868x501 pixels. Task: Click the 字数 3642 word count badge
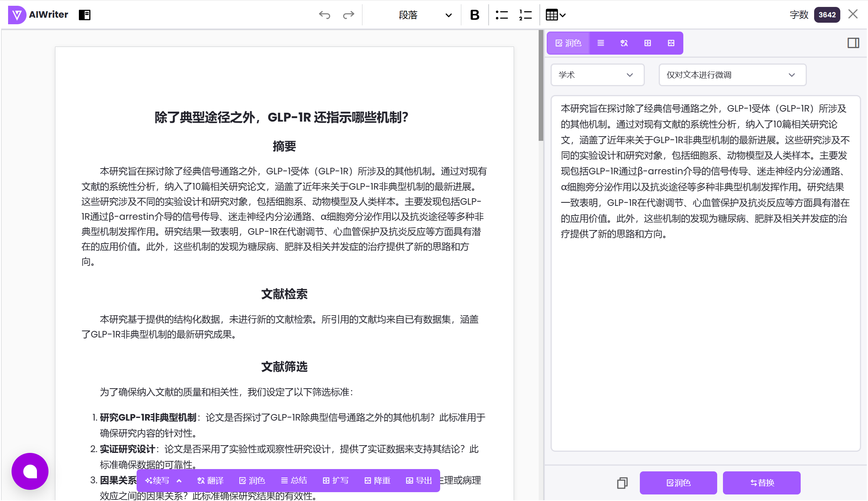point(826,15)
